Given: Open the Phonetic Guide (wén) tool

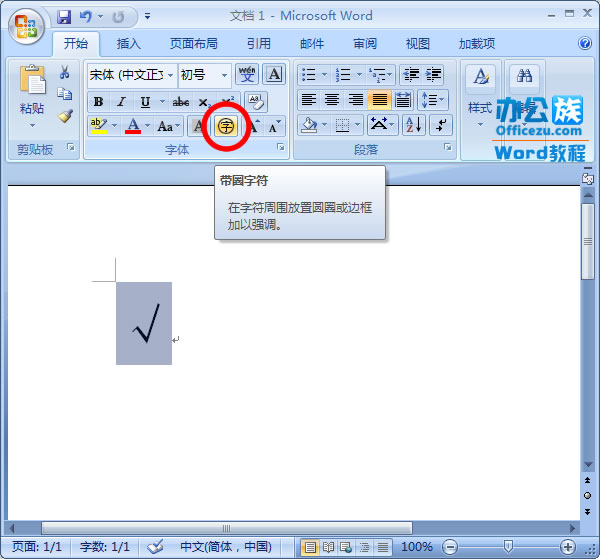Looking at the screenshot, I should click(x=247, y=74).
